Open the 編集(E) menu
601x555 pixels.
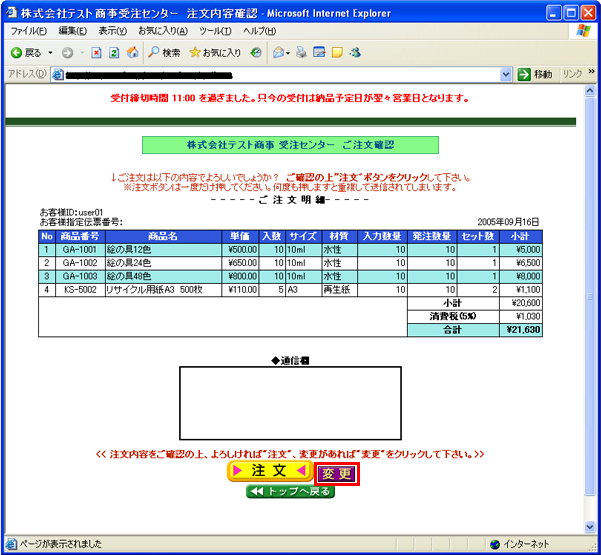[73, 31]
